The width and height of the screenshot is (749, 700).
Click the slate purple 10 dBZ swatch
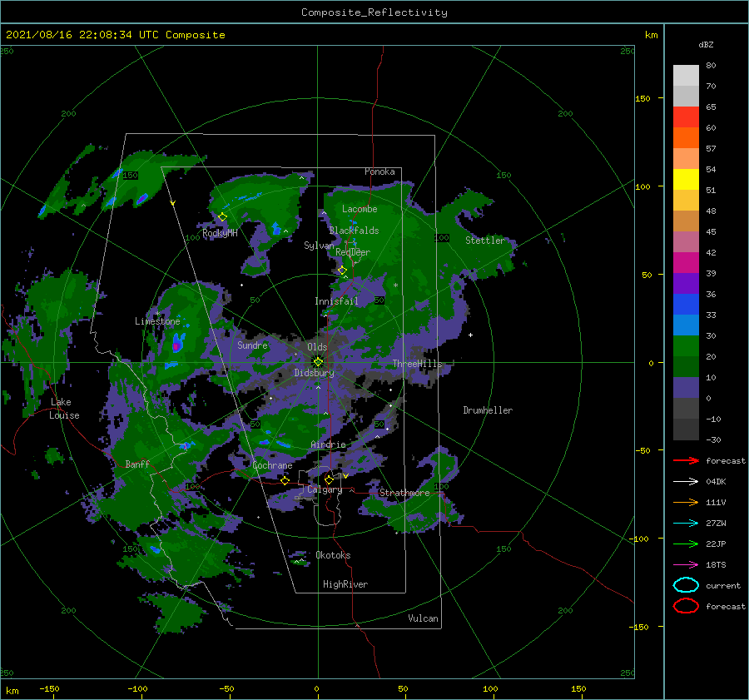tap(686, 388)
